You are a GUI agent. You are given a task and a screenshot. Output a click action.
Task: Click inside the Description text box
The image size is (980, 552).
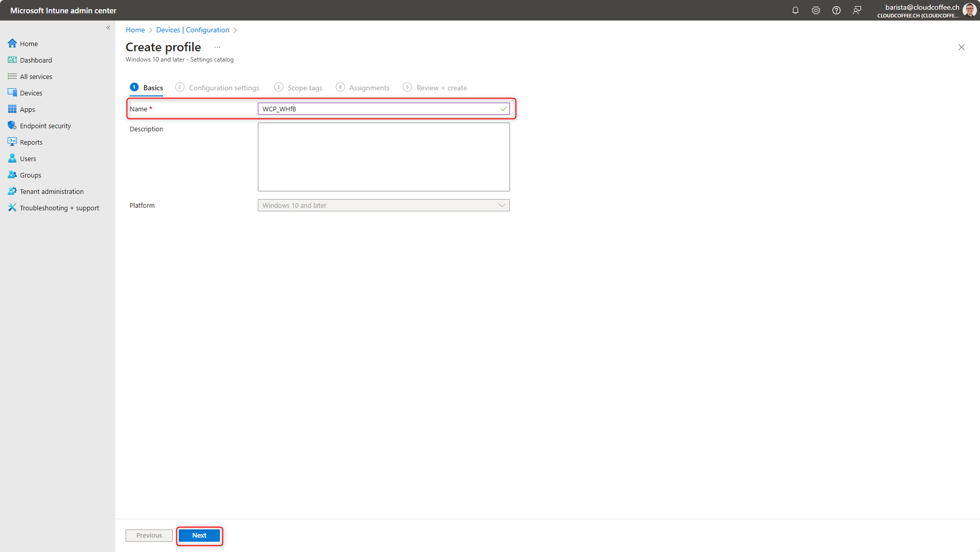pyautogui.click(x=383, y=156)
